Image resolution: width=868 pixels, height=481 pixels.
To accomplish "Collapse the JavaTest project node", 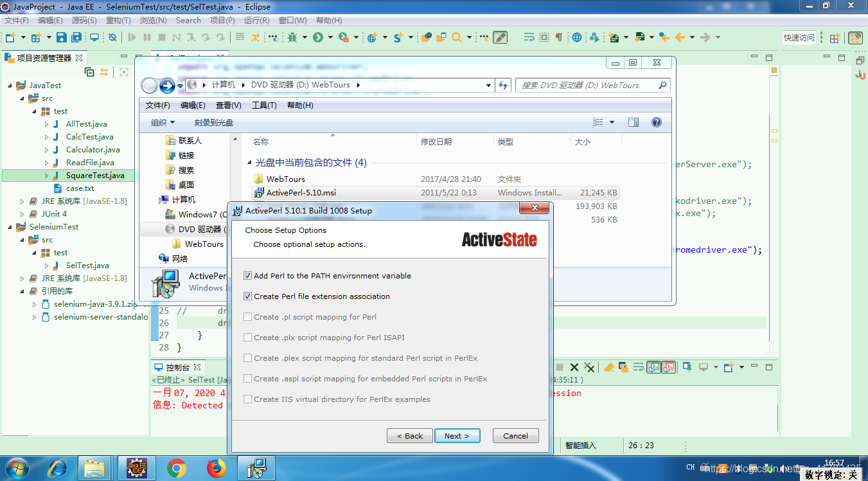I will pos(10,86).
